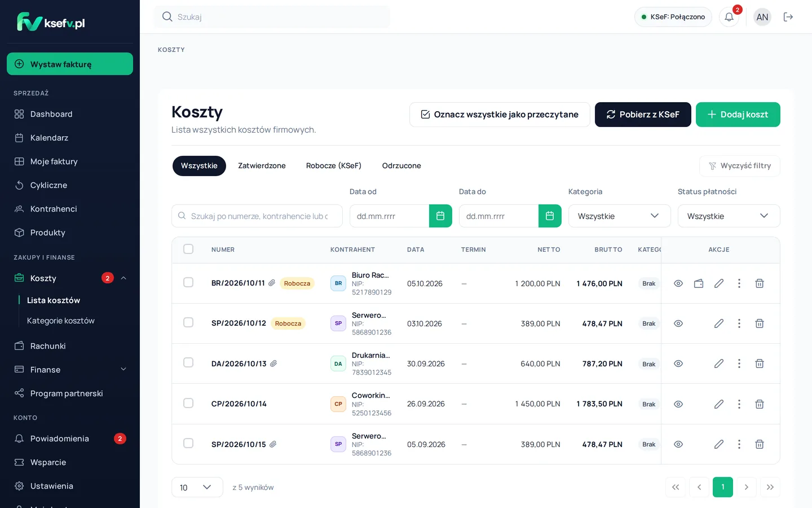Open the Kategoria dropdown filter
The image size is (812, 508).
tap(620, 216)
